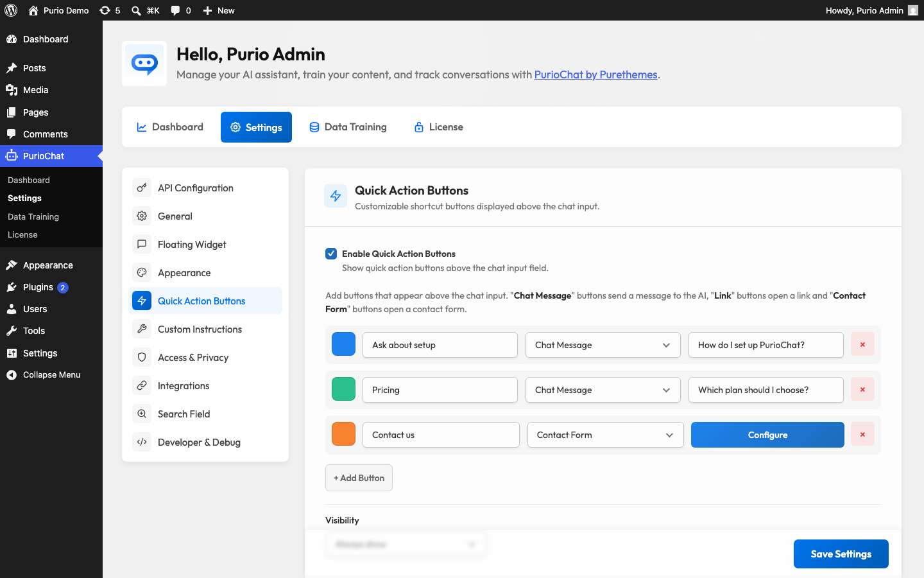The width and height of the screenshot is (924, 578).
Task: Toggle Enable Quick Action Buttons checkbox
Action: click(x=331, y=254)
